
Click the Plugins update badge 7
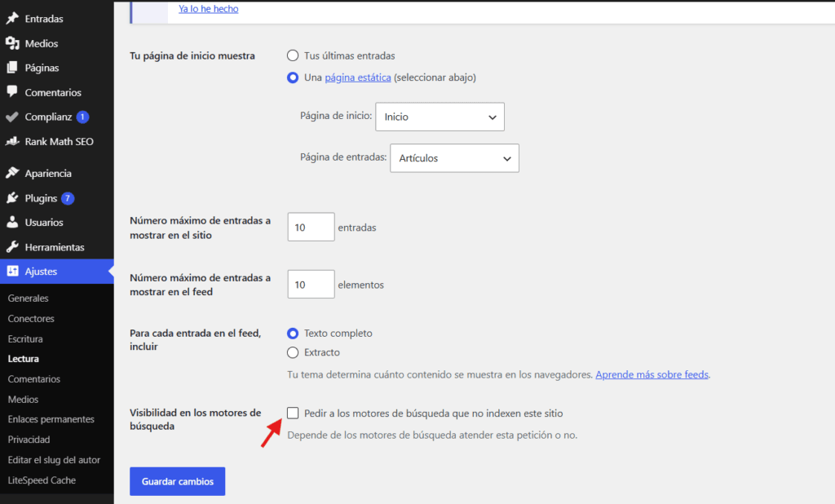coord(68,198)
